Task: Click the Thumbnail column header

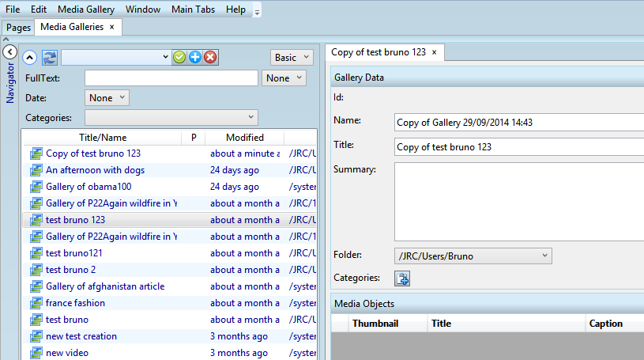Action: 387,324
